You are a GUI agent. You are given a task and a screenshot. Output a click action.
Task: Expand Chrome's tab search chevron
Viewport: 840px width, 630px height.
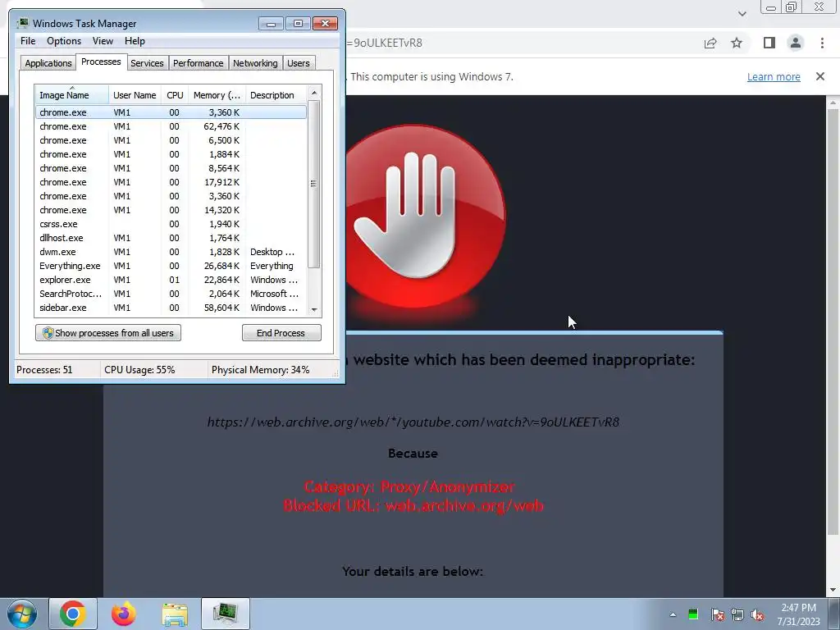742,14
